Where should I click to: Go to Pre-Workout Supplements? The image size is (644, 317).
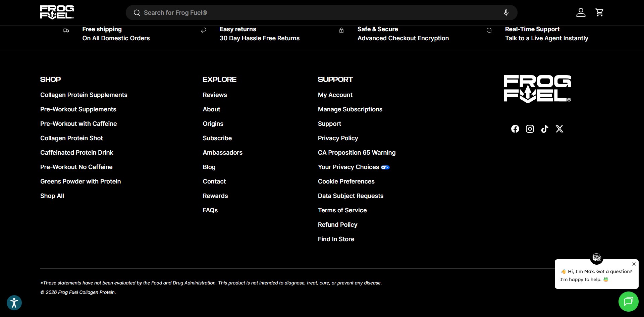point(78,109)
